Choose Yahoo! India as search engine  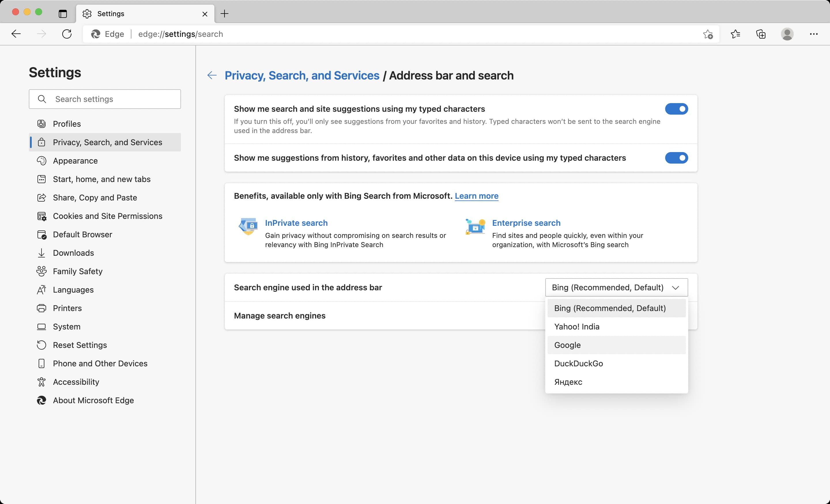pos(616,327)
